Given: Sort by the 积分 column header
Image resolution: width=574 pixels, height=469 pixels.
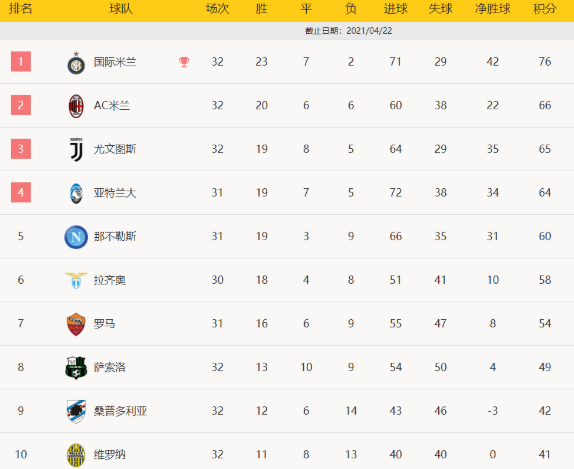Looking at the screenshot, I should click(544, 9).
